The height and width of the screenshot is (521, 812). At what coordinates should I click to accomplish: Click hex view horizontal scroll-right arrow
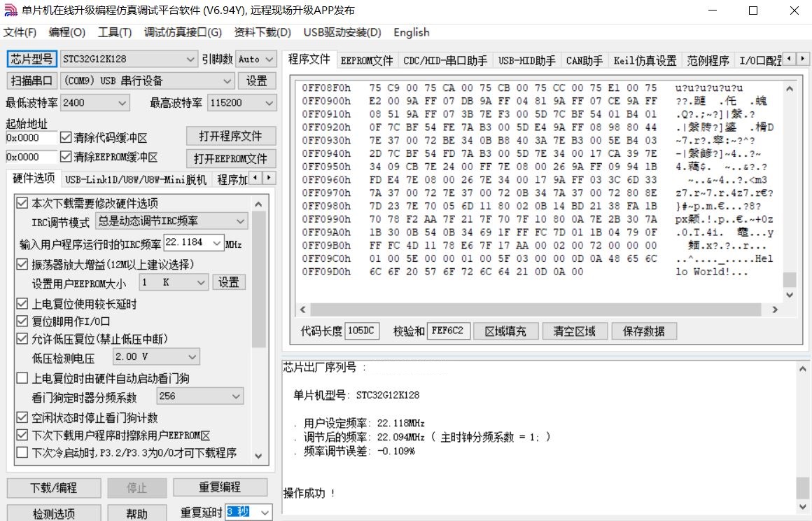click(775, 310)
